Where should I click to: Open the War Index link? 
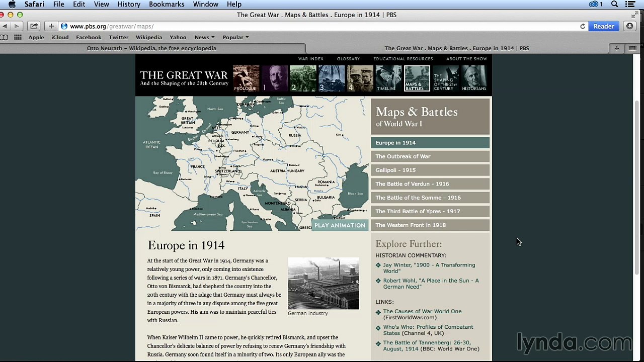(311, 59)
